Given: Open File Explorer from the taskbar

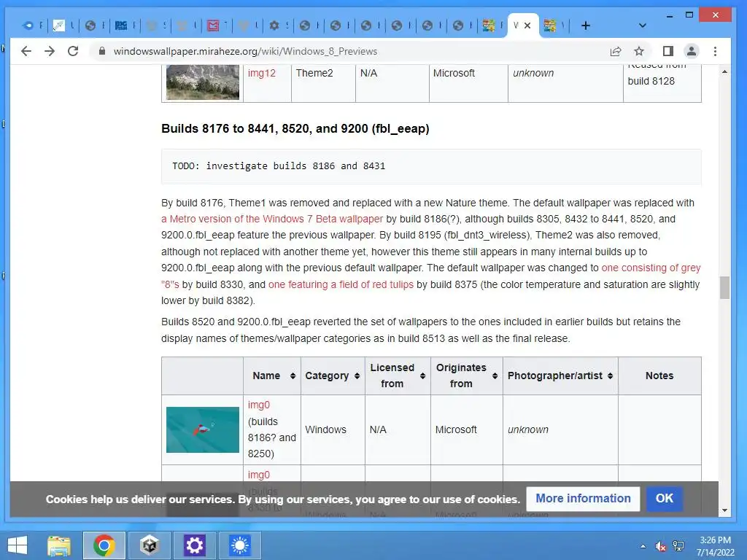Looking at the screenshot, I should click(x=58, y=545).
